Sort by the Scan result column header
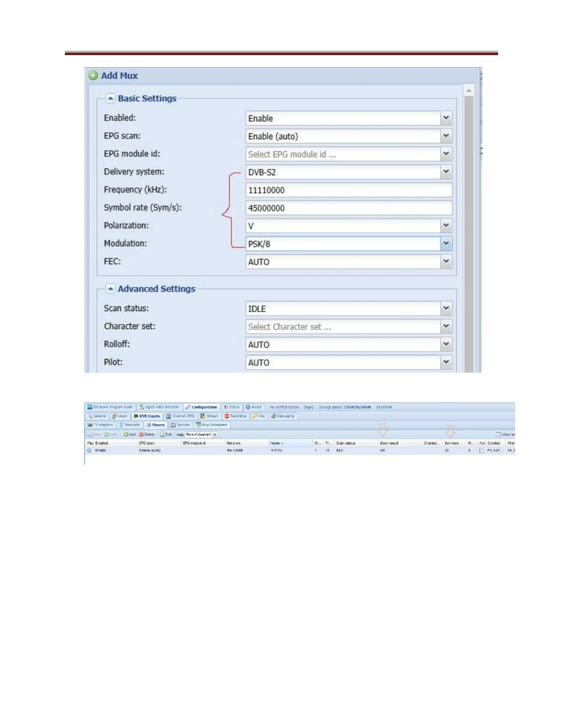 (400, 443)
